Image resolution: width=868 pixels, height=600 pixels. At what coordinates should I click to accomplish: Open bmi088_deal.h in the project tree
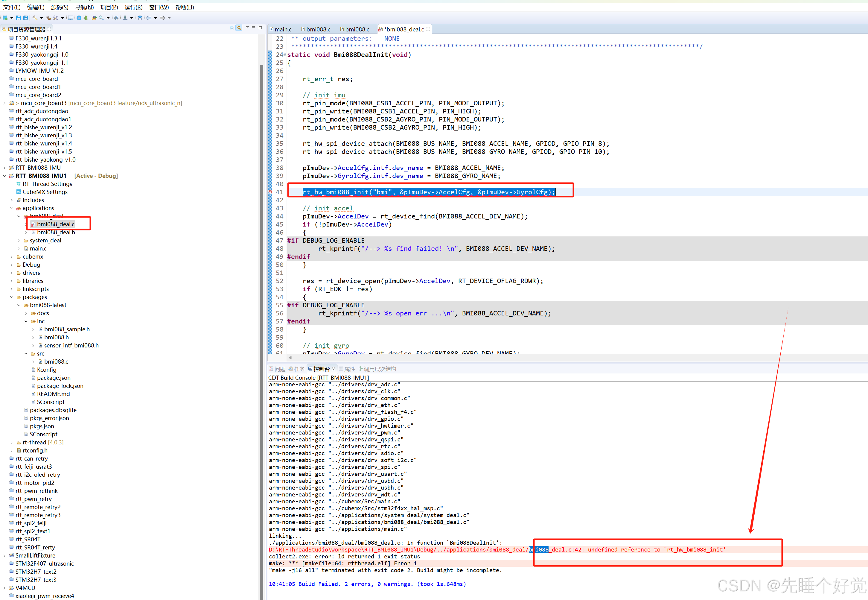click(56, 232)
